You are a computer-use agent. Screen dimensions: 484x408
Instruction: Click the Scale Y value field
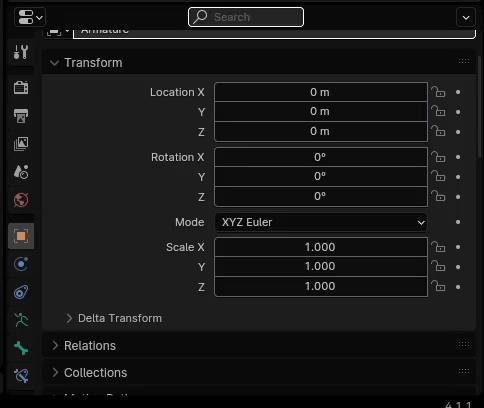point(321,267)
